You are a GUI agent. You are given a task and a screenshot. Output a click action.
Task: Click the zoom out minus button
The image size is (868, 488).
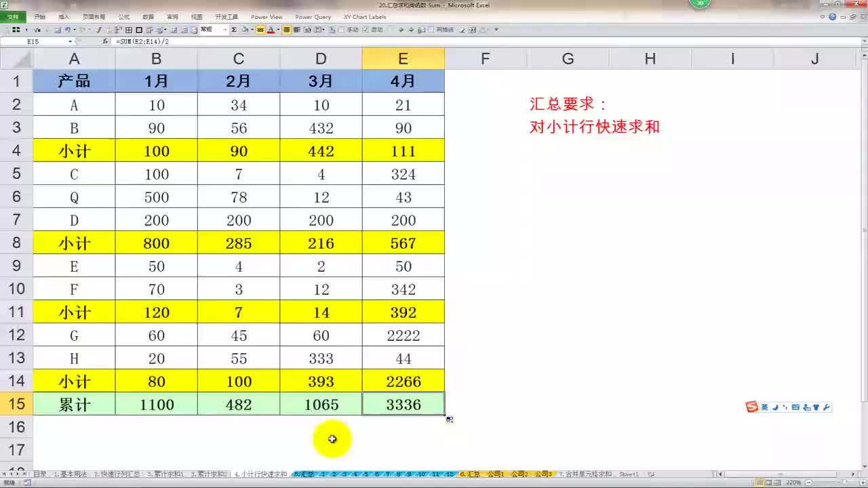click(x=808, y=483)
